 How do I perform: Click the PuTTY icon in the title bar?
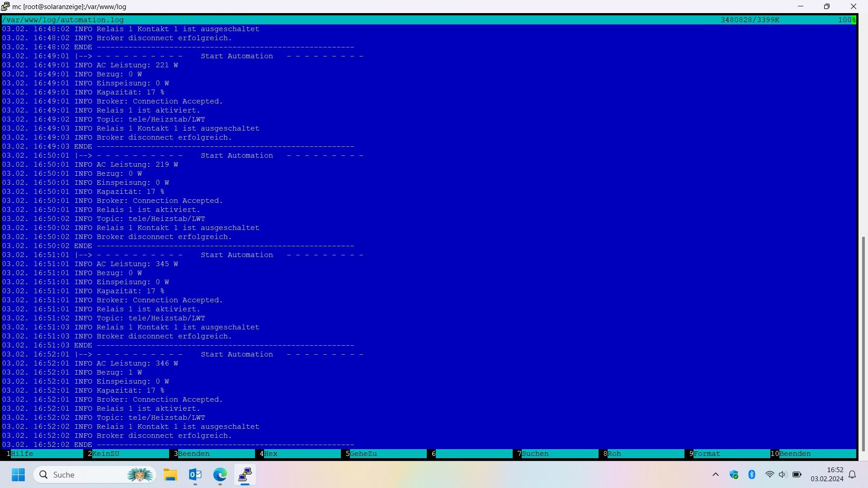coord(5,6)
